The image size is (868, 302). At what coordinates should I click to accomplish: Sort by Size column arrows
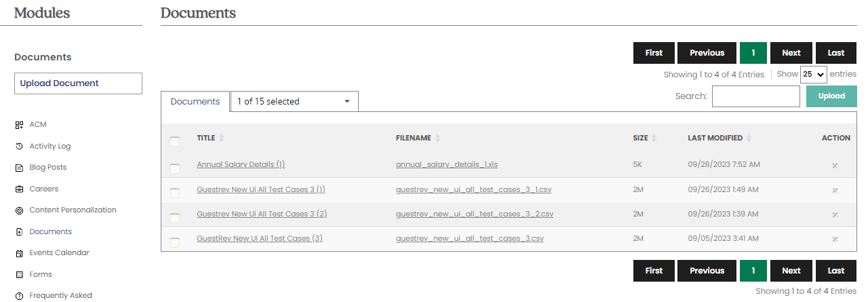[x=654, y=138]
